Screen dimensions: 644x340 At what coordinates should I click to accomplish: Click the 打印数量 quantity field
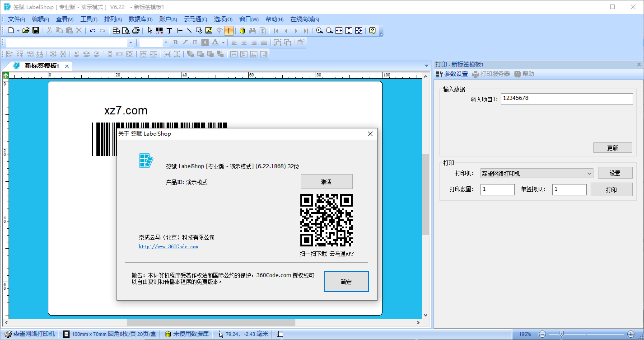[498, 189]
